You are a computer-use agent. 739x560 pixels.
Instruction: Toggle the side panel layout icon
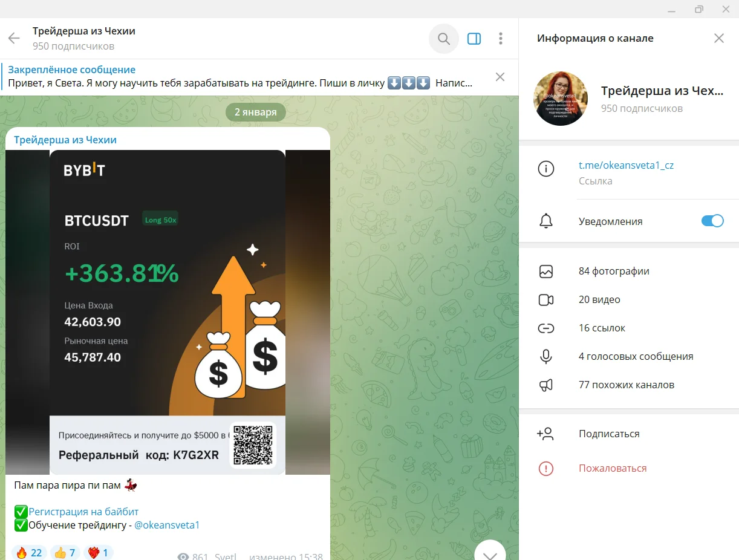(474, 39)
